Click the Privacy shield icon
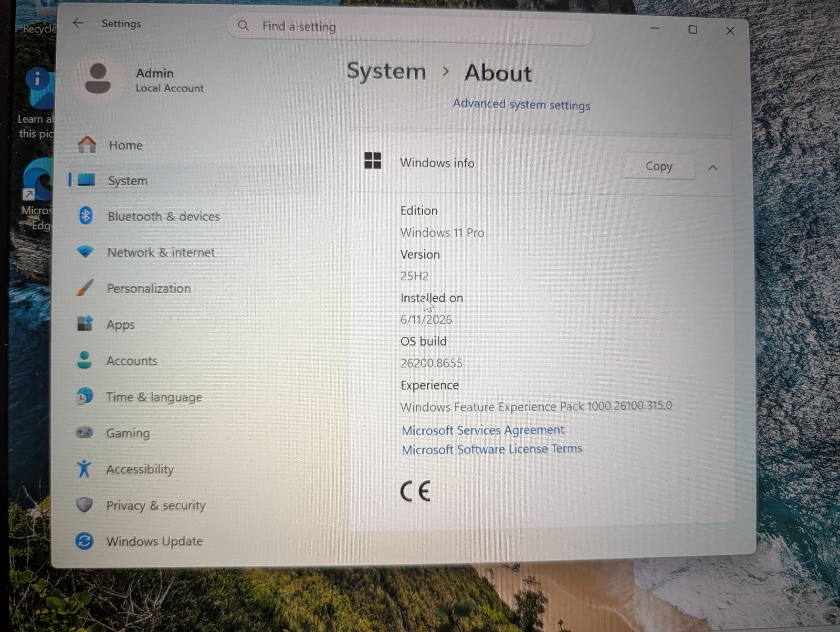This screenshot has height=632, width=840. click(84, 504)
